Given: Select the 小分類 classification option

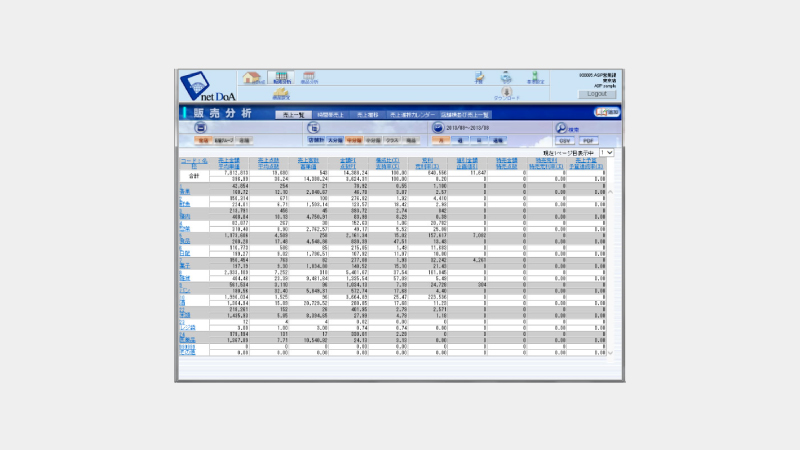Looking at the screenshot, I should [372, 140].
